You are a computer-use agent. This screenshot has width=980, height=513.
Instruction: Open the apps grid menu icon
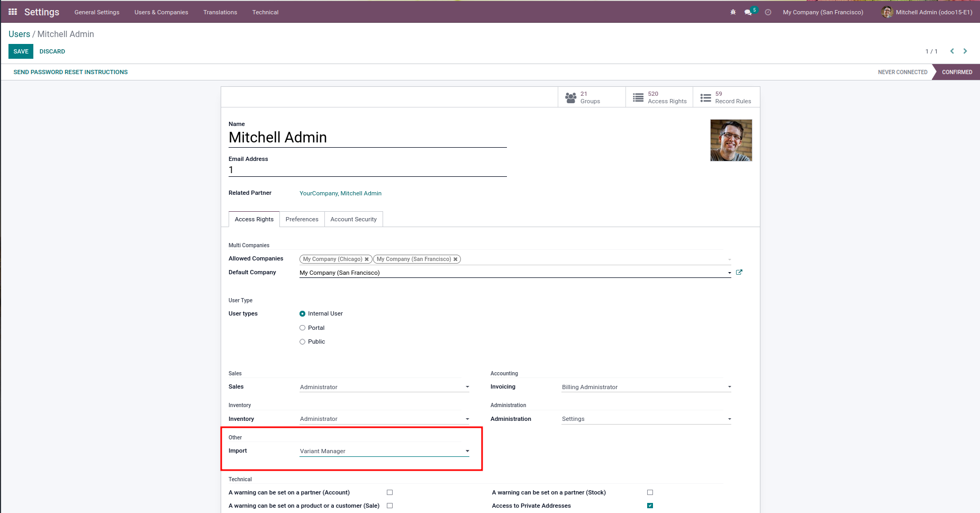click(x=13, y=12)
